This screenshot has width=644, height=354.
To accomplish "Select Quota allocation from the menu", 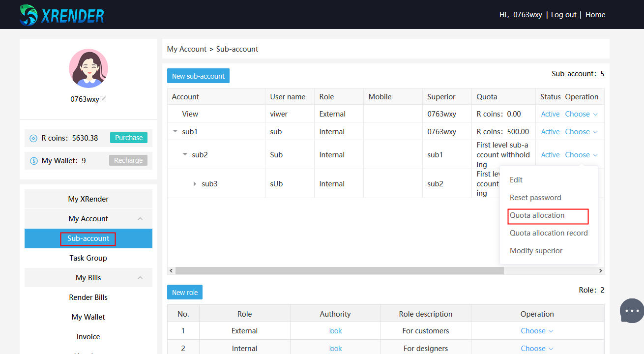I will point(537,215).
